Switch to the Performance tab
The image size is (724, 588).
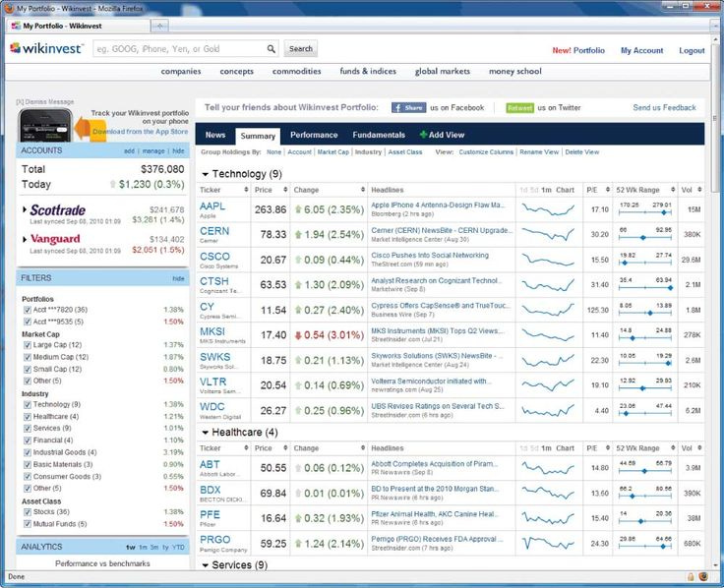314,135
